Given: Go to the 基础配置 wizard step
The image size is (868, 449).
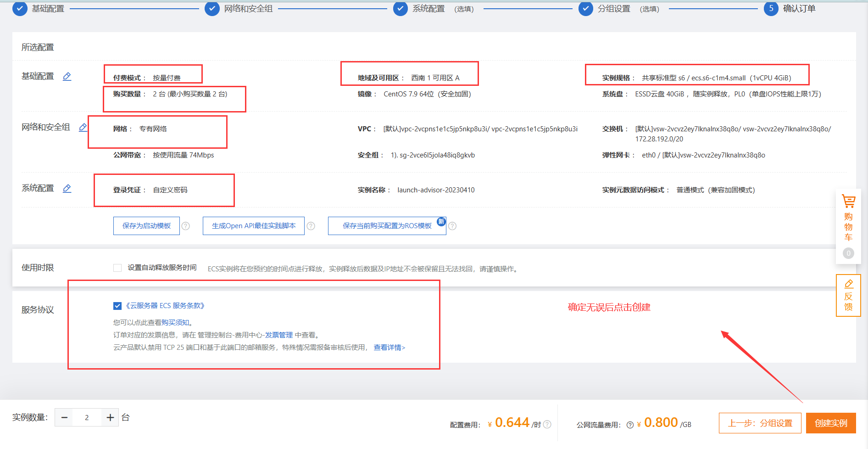Looking at the screenshot, I should pos(48,9).
